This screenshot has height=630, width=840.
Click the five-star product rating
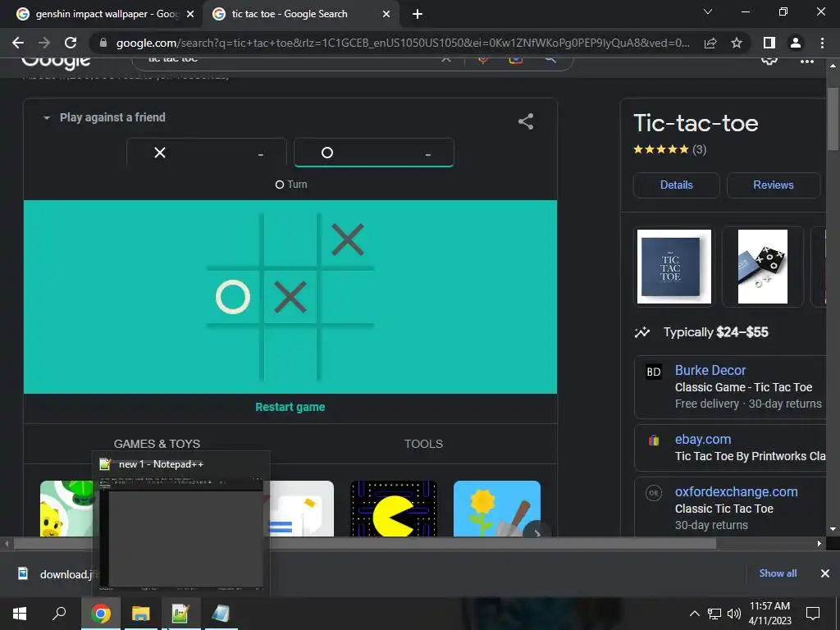pyautogui.click(x=661, y=149)
